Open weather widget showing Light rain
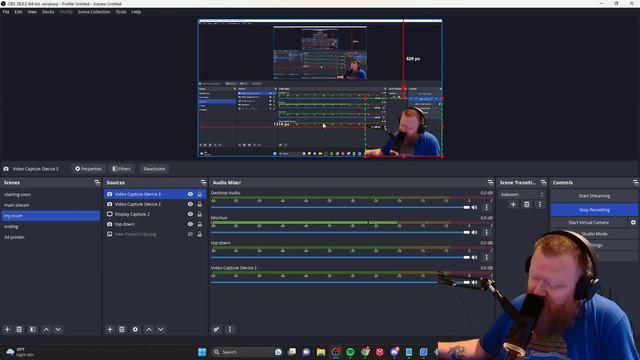The width and height of the screenshot is (640, 360). click(x=20, y=352)
